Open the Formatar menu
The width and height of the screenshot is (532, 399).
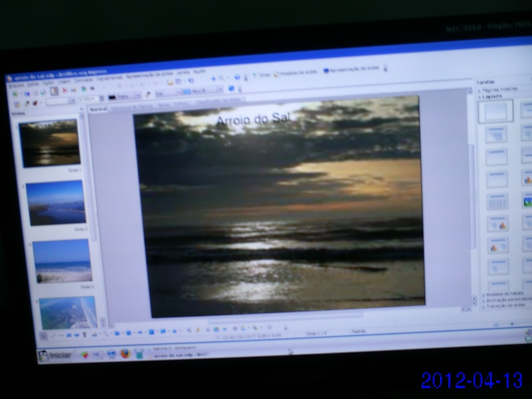tap(84, 80)
